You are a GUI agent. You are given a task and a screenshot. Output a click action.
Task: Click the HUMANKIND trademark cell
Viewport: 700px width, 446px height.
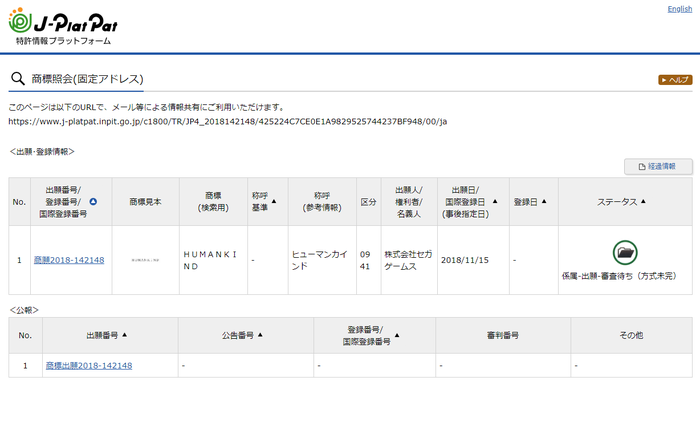coord(213,260)
